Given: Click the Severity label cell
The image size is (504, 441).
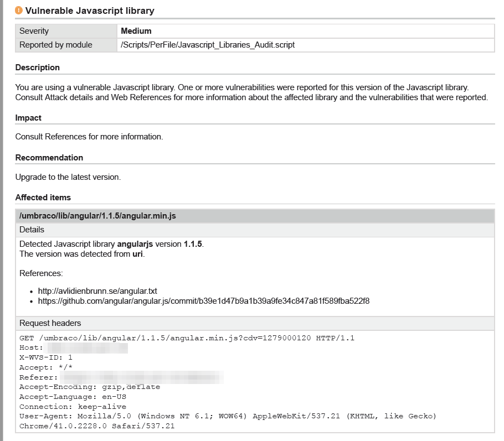Looking at the screenshot, I should point(34,31).
